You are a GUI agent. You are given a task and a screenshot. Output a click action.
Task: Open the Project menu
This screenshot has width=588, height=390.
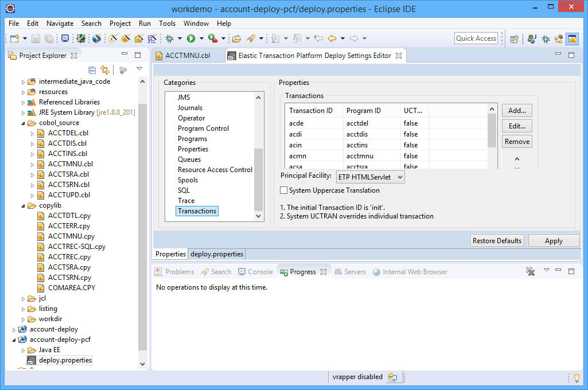click(120, 24)
